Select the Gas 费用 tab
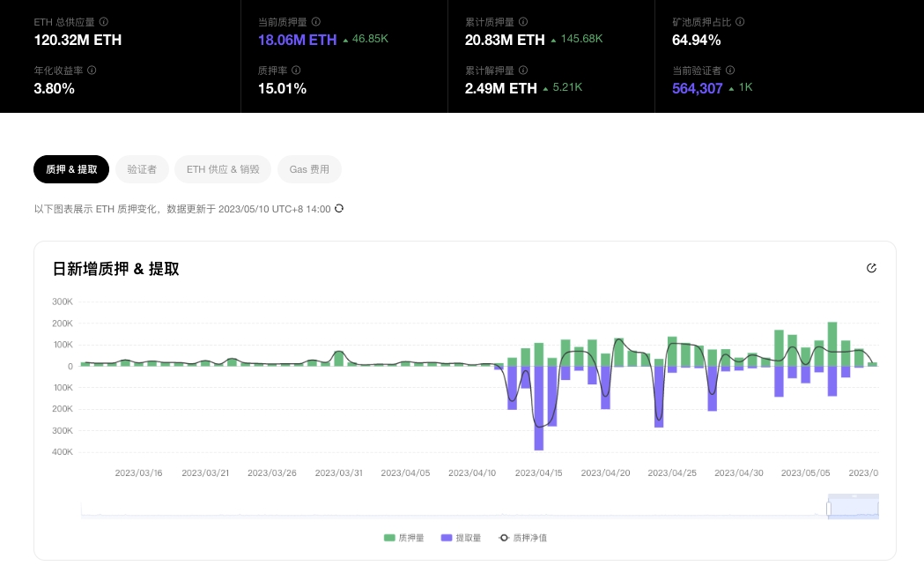 (309, 169)
